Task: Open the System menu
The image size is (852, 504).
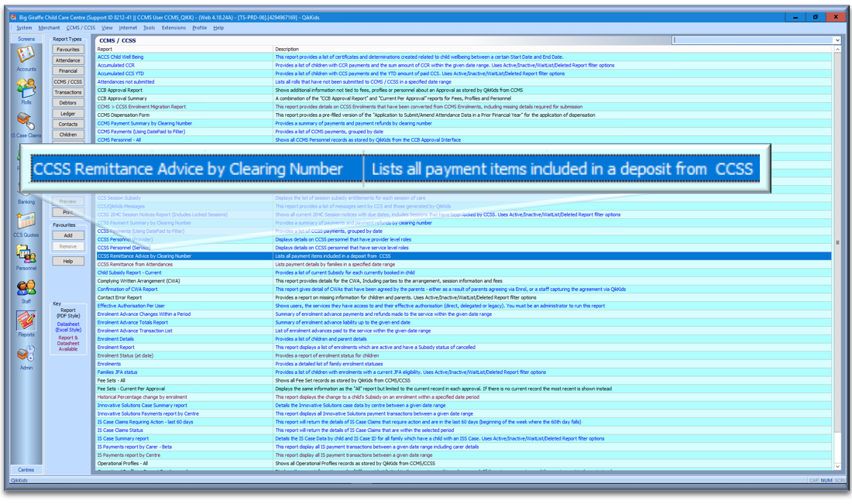Action: [x=24, y=28]
